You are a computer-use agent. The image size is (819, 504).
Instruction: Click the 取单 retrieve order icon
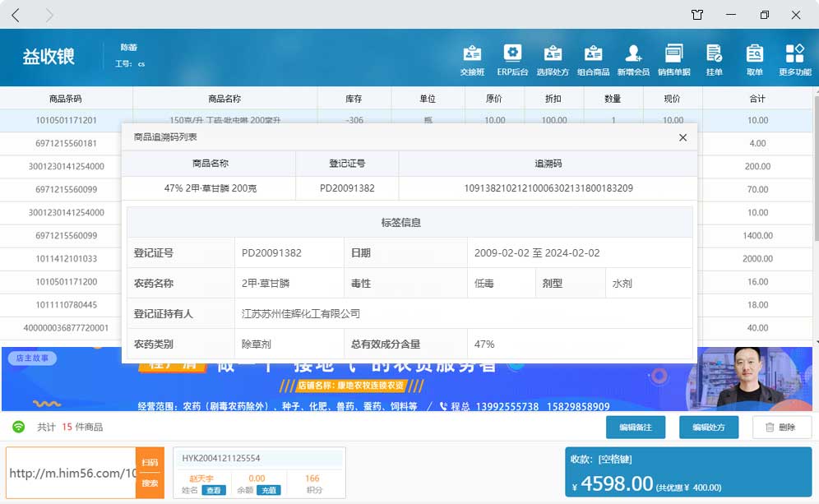click(754, 59)
